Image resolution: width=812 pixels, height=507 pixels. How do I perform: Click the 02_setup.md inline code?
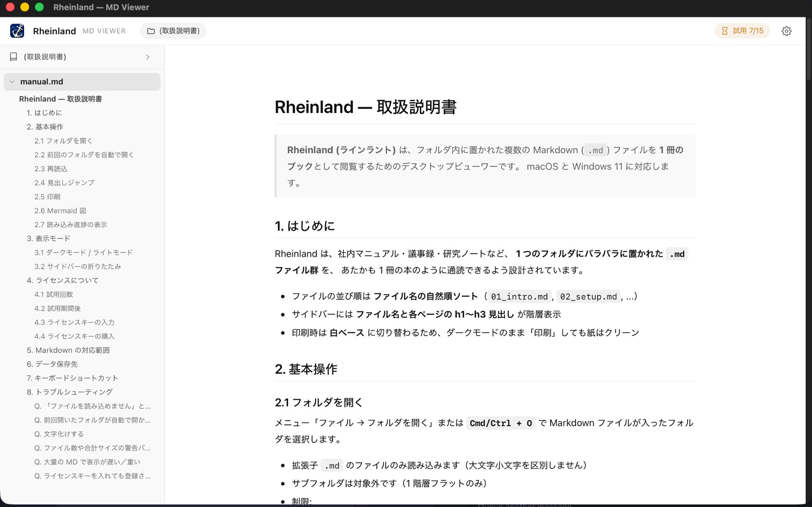[588, 297]
